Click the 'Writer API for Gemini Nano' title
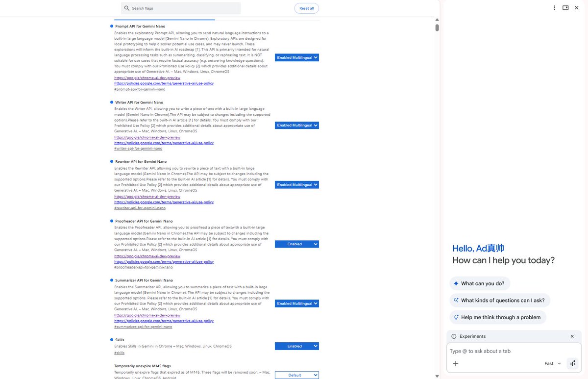 [139, 102]
